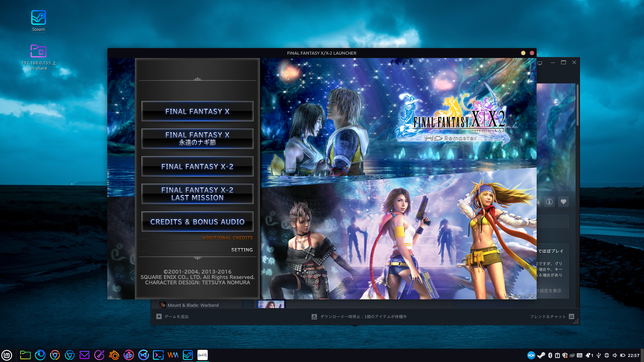
Task: Open the Nextcloud tray icon
Action: point(531,355)
